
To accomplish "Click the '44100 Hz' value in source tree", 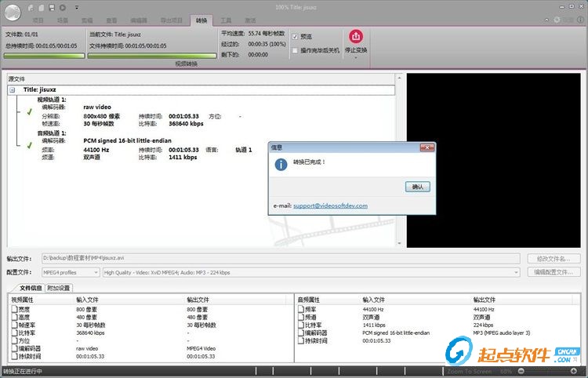I will click(x=96, y=150).
